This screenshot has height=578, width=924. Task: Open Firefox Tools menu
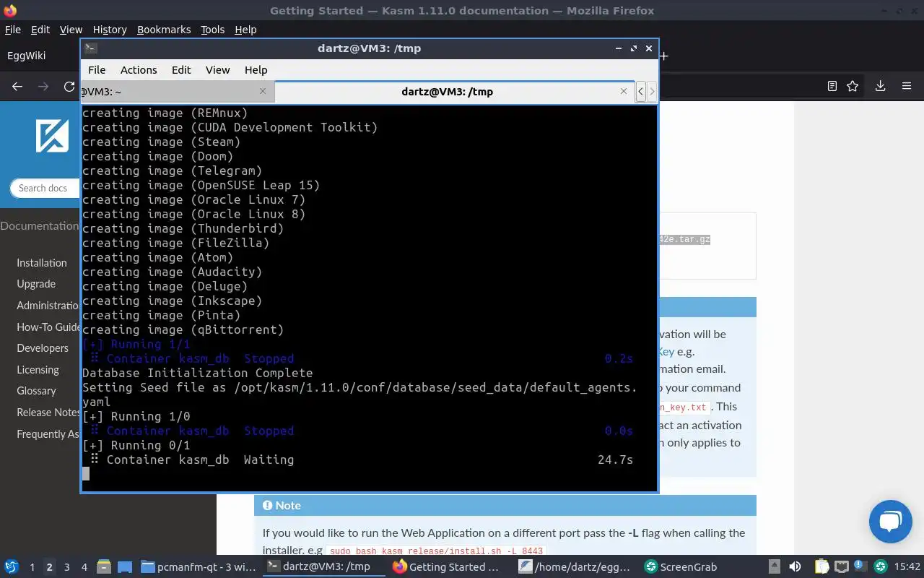point(212,30)
